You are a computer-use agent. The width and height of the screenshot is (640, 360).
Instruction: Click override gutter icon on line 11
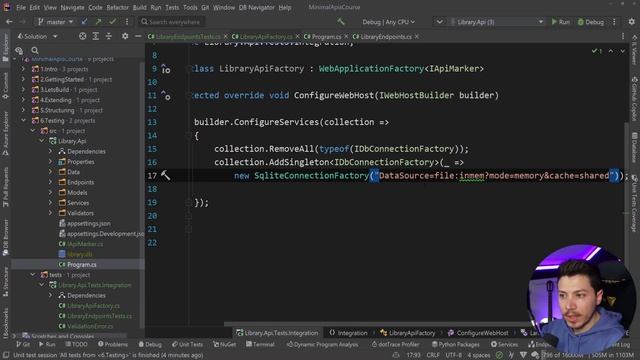pyautogui.click(x=165, y=96)
